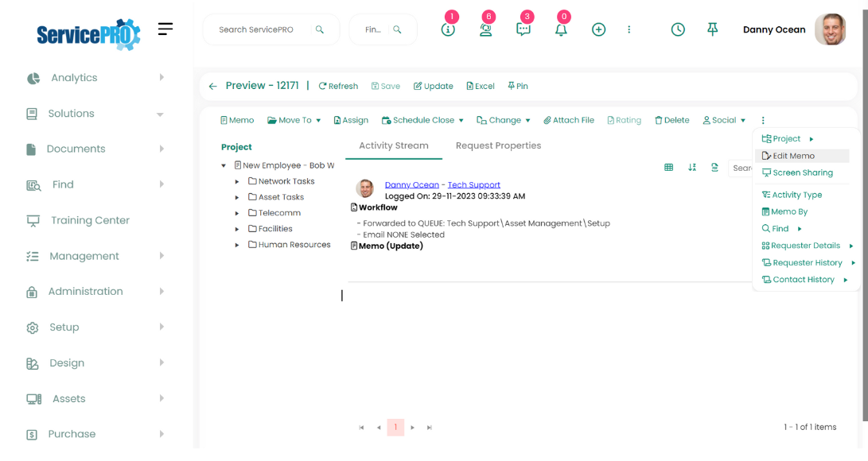Click the Refresh button
Viewport: 868px width, 461px height.
[x=338, y=87]
